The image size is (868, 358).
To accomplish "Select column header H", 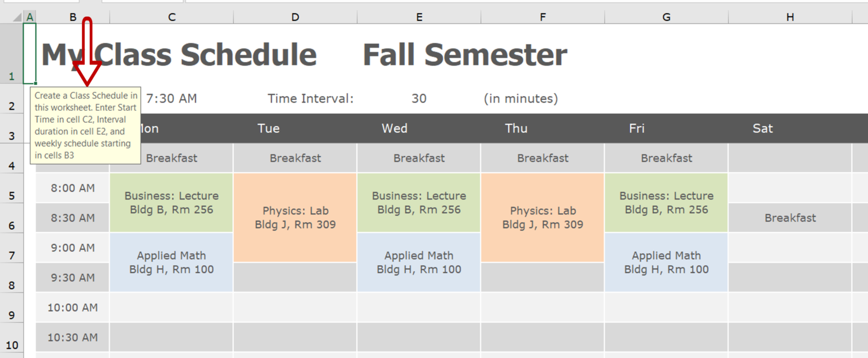I will click(789, 16).
